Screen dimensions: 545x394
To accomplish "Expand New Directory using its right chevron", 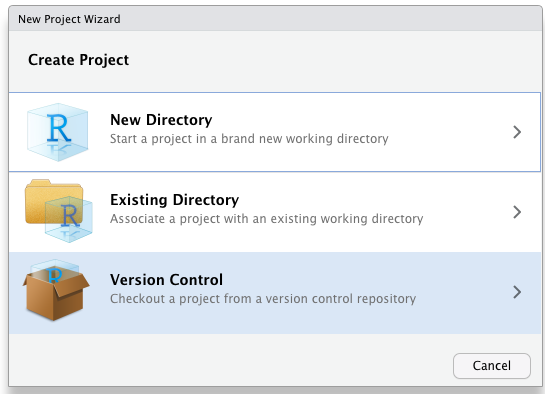I will pos(517,132).
